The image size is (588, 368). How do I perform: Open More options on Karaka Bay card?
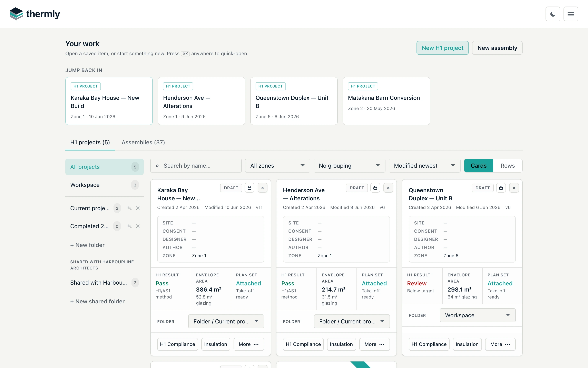(249, 344)
